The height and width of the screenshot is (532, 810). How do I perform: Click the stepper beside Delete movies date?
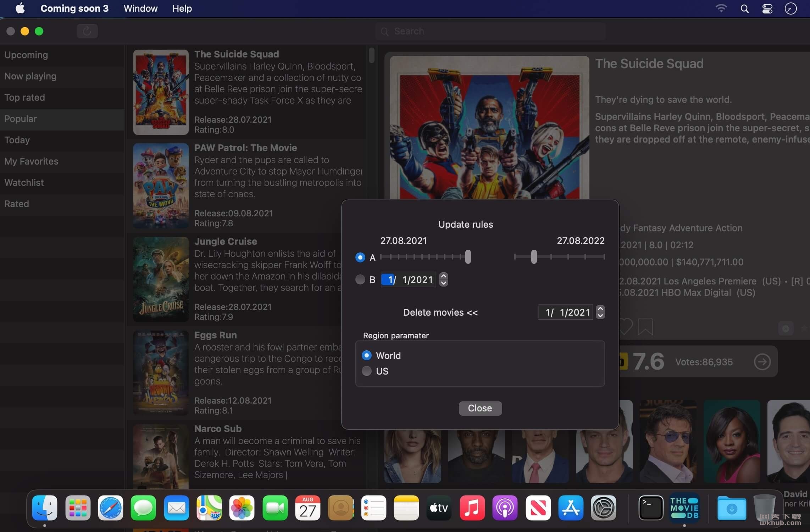(600, 312)
